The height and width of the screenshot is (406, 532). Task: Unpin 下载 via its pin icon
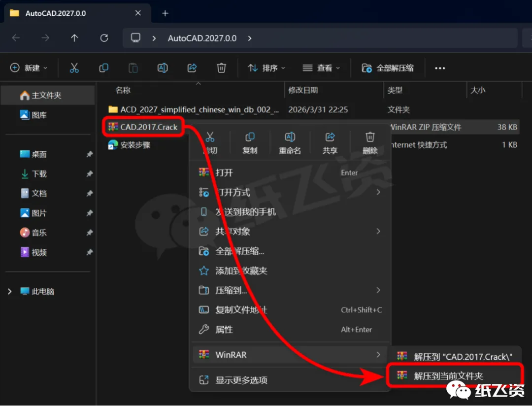pos(89,174)
